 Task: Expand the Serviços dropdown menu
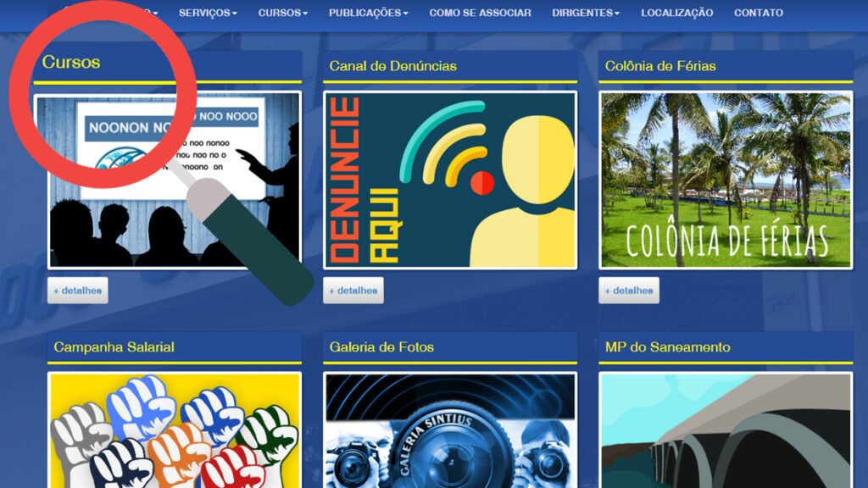click(208, 13)
